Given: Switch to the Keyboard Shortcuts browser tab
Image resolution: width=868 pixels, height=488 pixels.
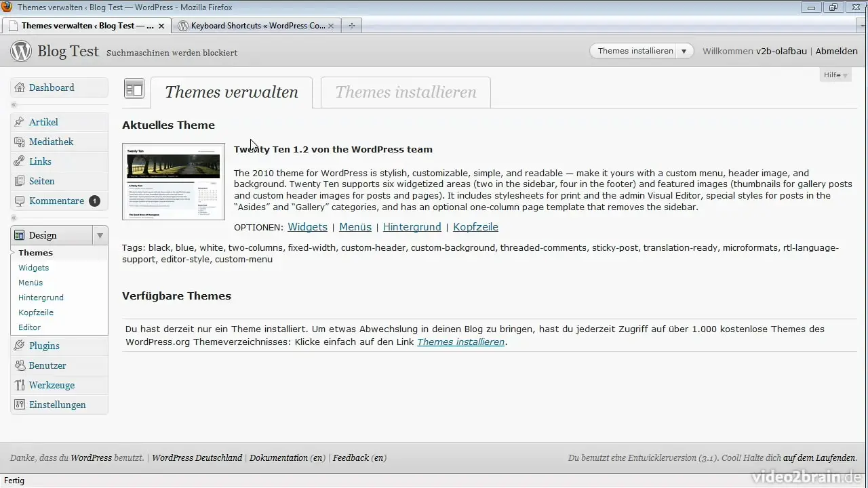Looking at the screenshot, I should 257,26.
